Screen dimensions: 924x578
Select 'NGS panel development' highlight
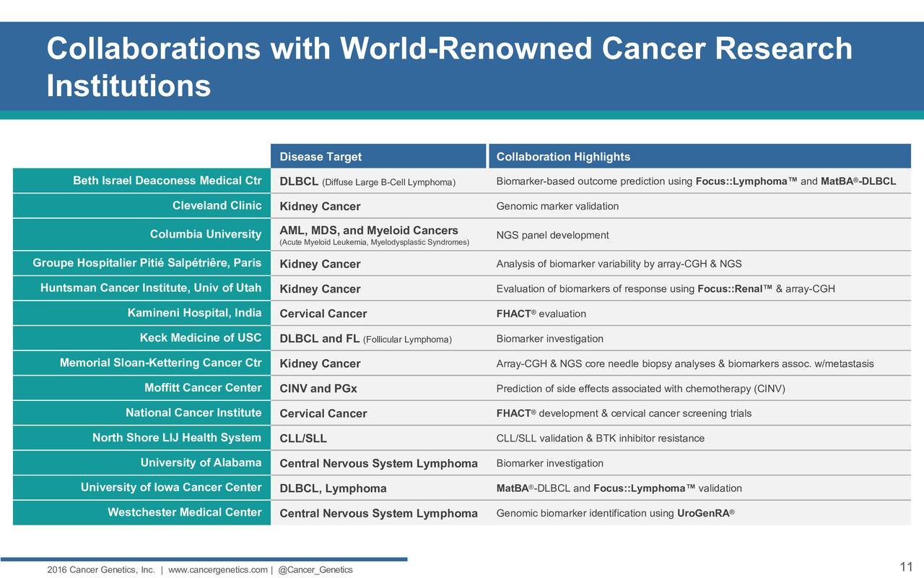[x=552, y=235]
